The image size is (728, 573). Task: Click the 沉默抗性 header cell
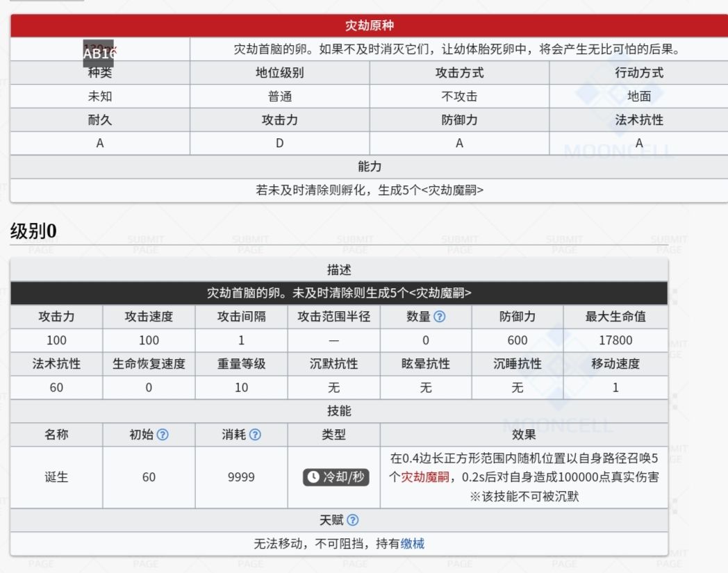(x=333, y=363)
